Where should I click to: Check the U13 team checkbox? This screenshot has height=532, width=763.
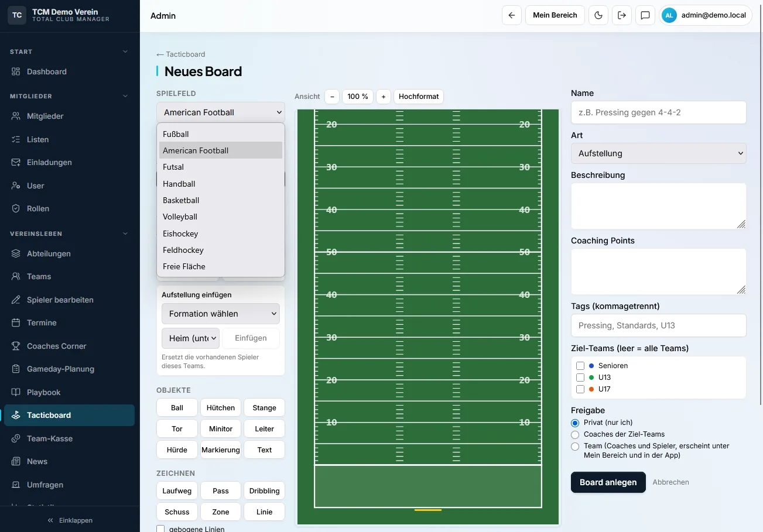coord(580,377)
